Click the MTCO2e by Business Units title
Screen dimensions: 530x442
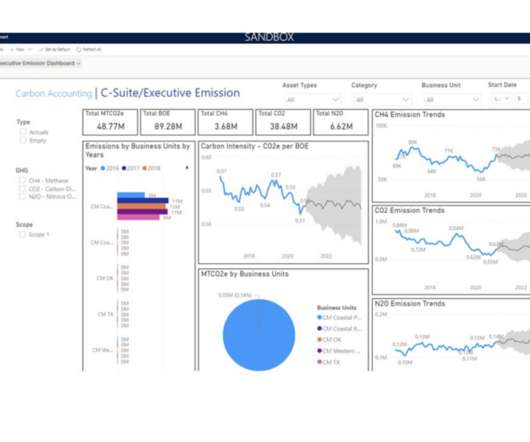point(245,274)
